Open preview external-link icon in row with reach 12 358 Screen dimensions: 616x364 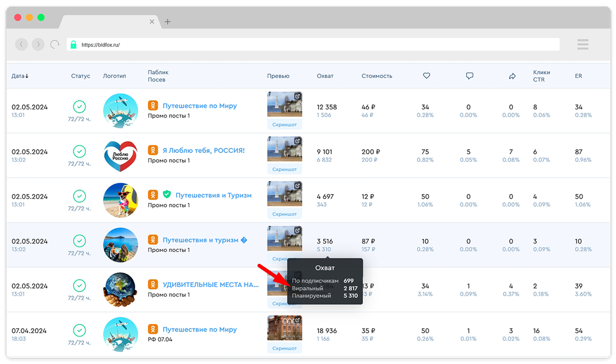coord(297,97)
